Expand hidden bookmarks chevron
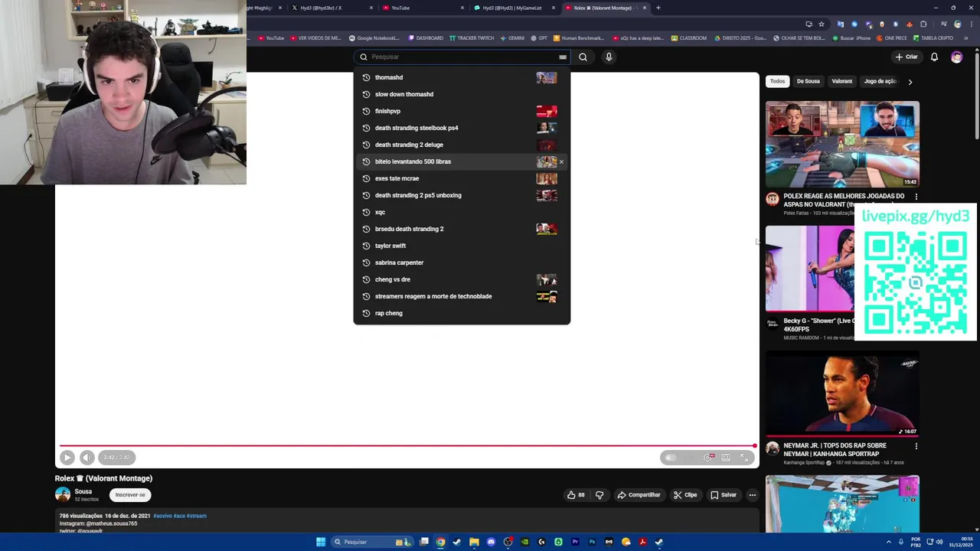This screenshot has width=980, height=551. pyautogui.click(x=966, y=37)
